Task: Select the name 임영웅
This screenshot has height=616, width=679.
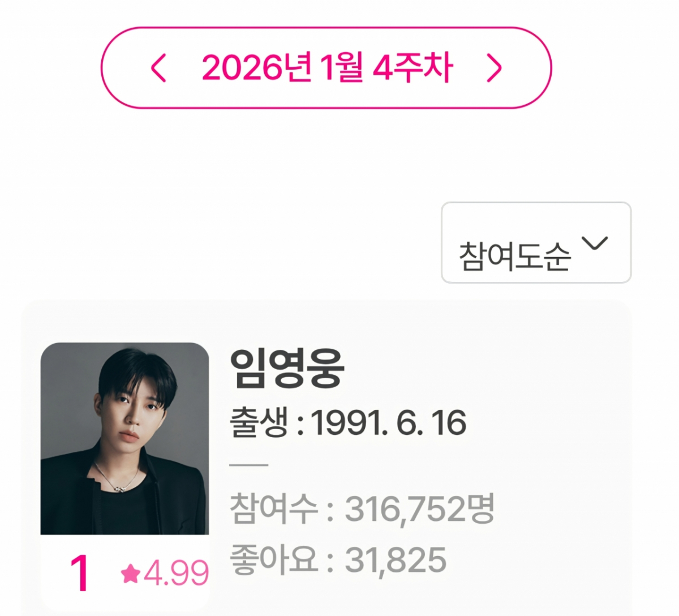Action: pyautogui.click(x=287, y=368)
